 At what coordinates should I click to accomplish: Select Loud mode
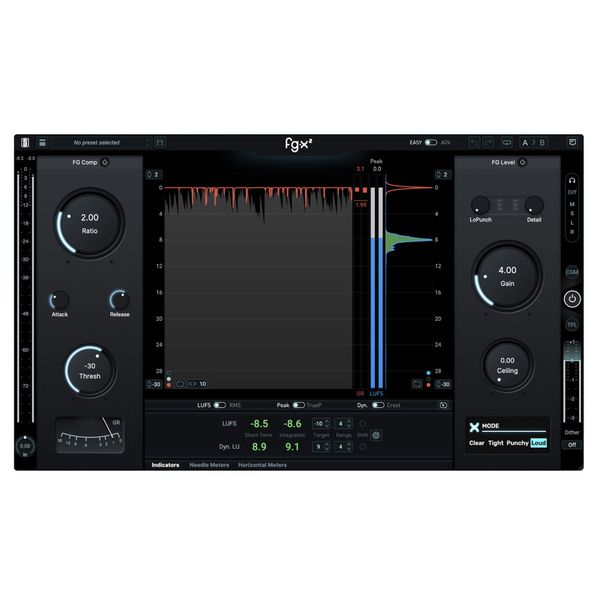(538, 443)
